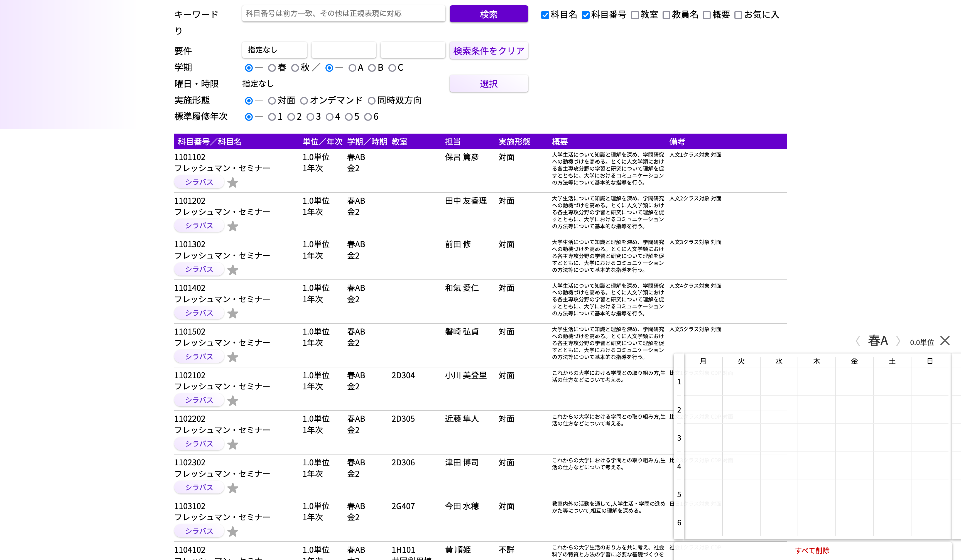Favorite course 1101102 with star icon
This screenshot has height=560, width=961.
(233, 183)
